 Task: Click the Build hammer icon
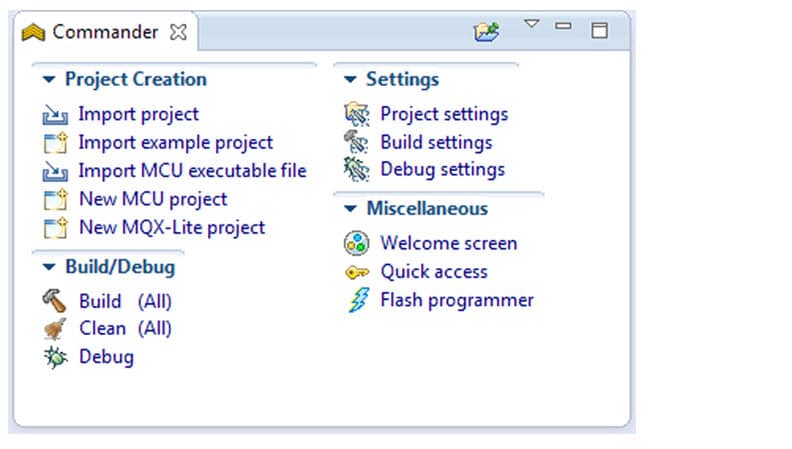(x=55, y=300)
